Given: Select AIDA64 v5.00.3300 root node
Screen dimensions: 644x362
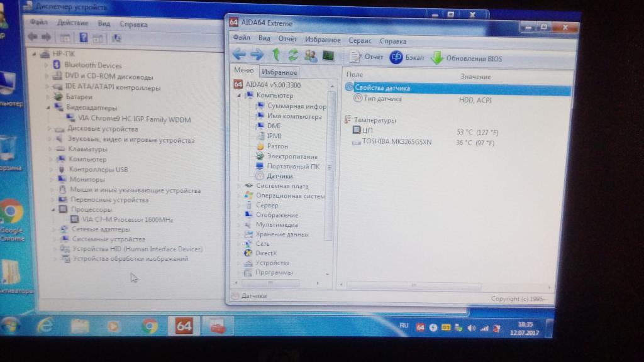Looking at the screenshot, I should [273, 85].
